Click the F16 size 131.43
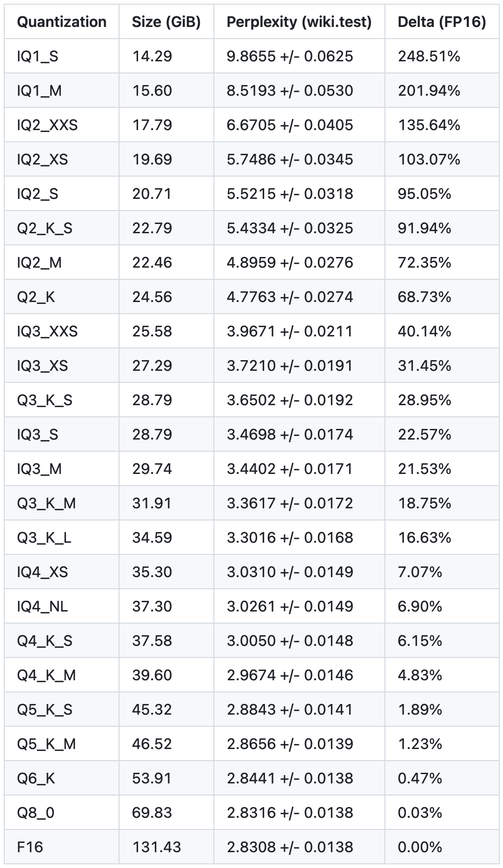The image size is (503, 868). pyautogui.click(x=157, y=847)
